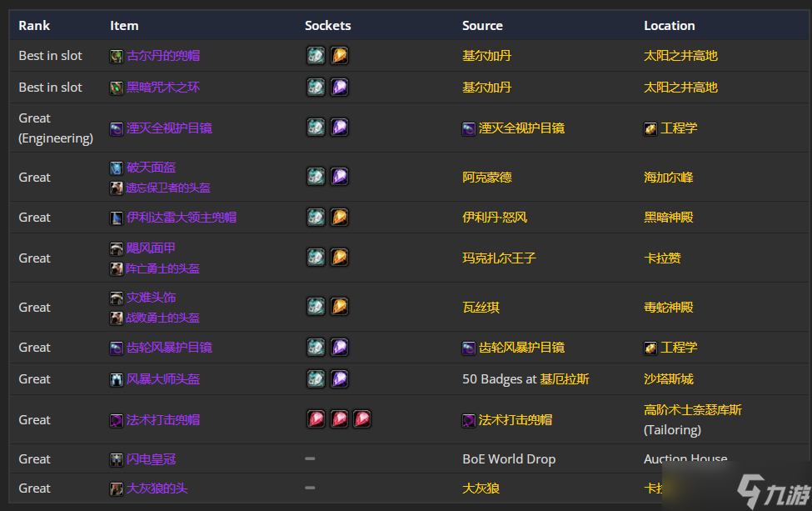Click the 古尔丹的兜帽 item icon

117,56
